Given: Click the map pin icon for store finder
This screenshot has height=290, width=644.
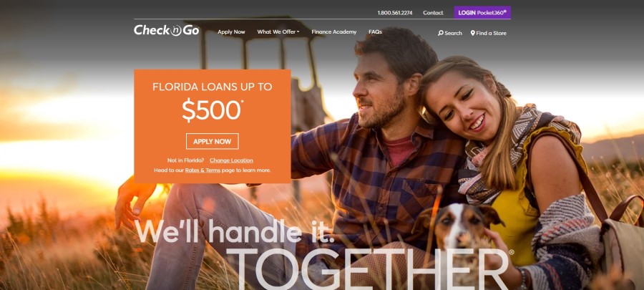Looking at the screenshot, I should pyautogui.click(x=473, y=33).
